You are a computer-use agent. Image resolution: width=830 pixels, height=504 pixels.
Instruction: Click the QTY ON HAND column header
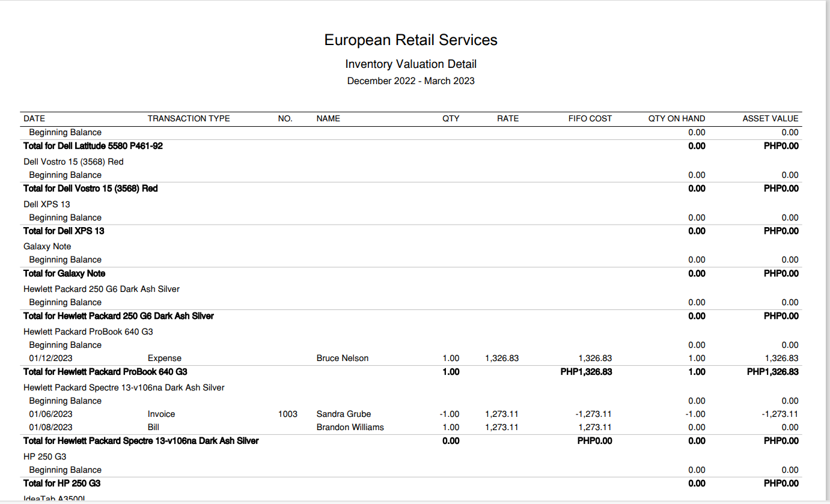coord(676,118)
